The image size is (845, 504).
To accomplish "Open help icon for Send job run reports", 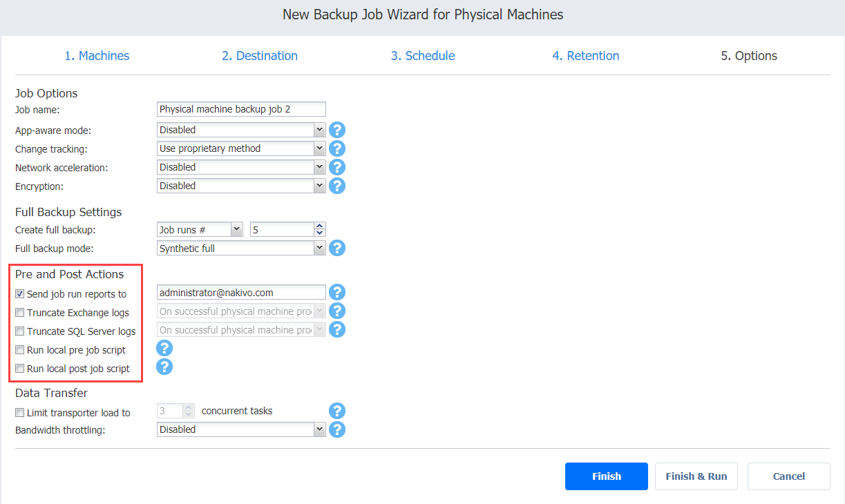I will (336, 293).
